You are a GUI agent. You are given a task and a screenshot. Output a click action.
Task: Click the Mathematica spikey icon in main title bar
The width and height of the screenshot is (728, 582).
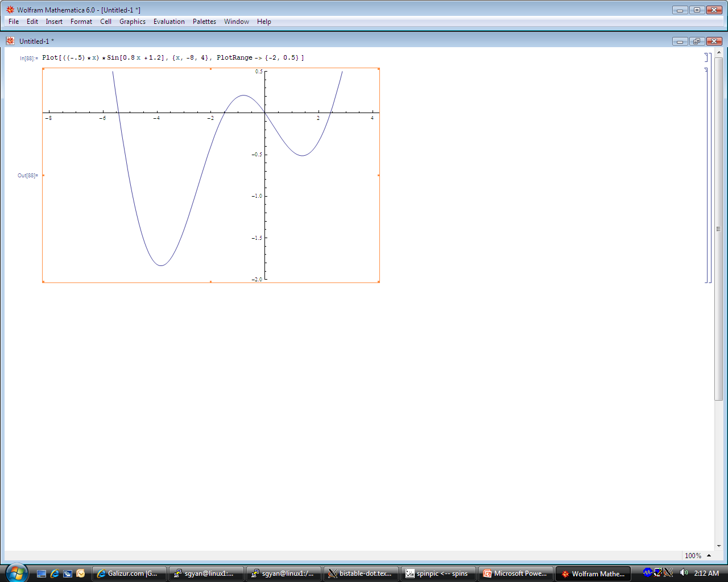[10, 10]
